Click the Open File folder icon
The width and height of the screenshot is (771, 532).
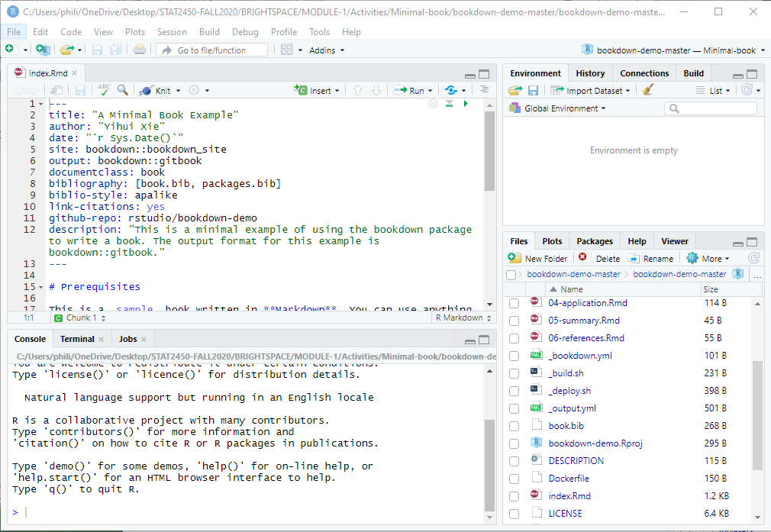pos(67,49)
